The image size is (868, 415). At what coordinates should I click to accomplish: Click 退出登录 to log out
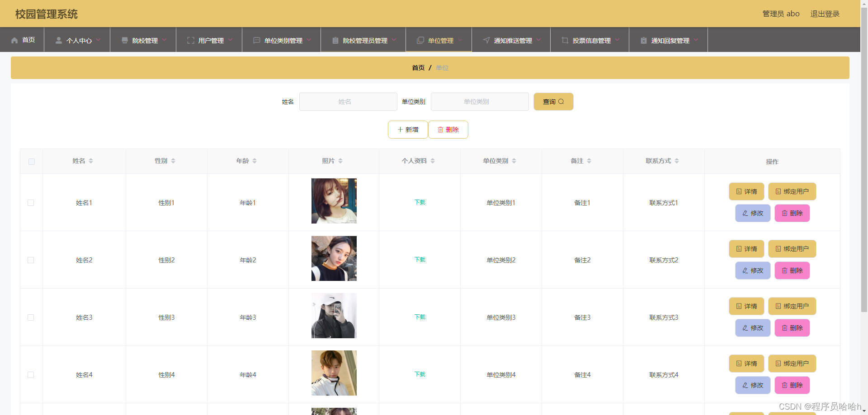tap(825, 14)
